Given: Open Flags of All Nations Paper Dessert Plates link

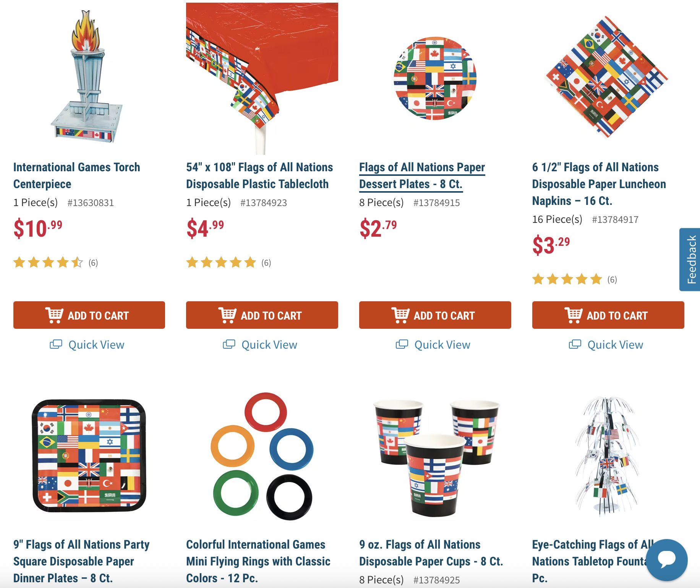Looking at the screenshot, I should (x=422, y=175).
